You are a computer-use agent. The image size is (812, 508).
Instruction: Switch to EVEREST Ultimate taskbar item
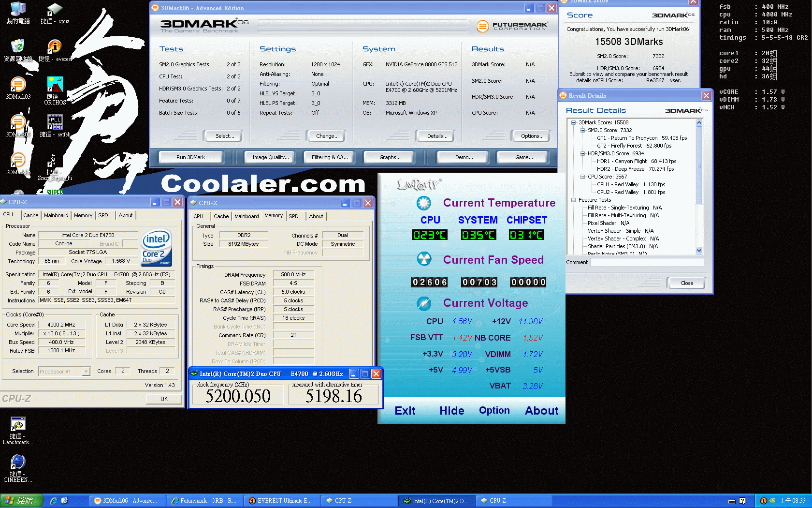point(282,501)
